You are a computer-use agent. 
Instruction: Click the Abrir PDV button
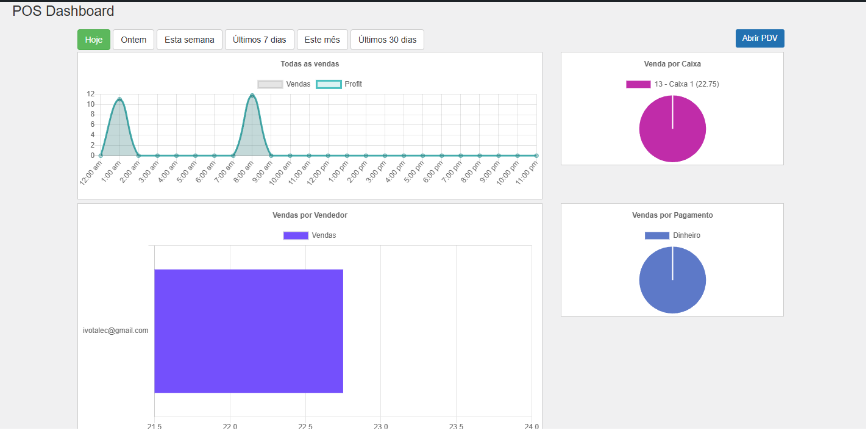pyautogui.click(x=759, y=38)
